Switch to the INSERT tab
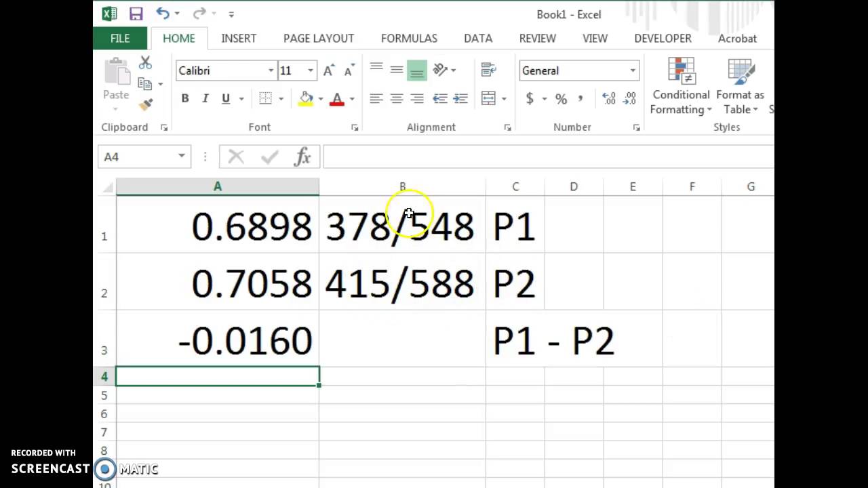The height and width of the screenshot is (488, 868). pyautogui.click(x=239, y=39)
